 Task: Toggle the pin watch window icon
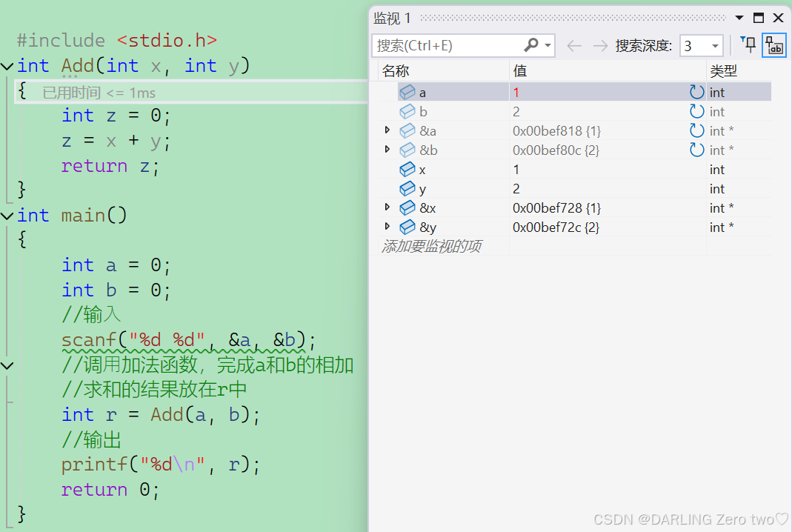[748, 45]
